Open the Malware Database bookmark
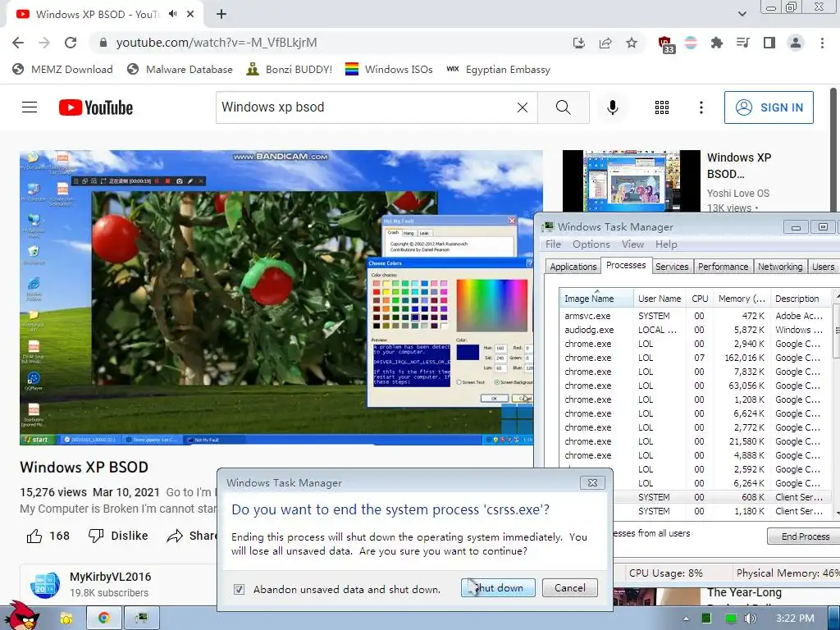Screen dimensions: 840x630 click(x=180, y=70)
